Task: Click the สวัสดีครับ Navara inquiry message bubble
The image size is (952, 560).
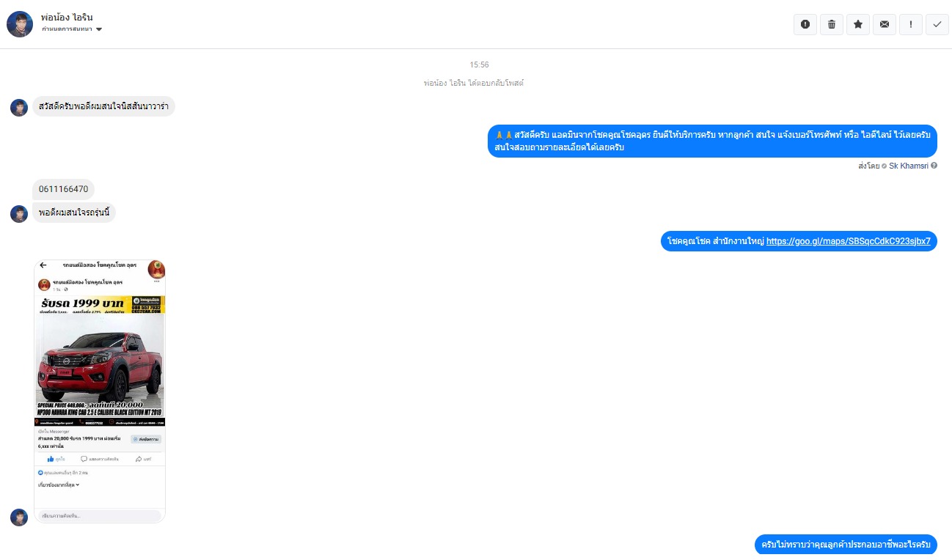Action: pos(103,106)
